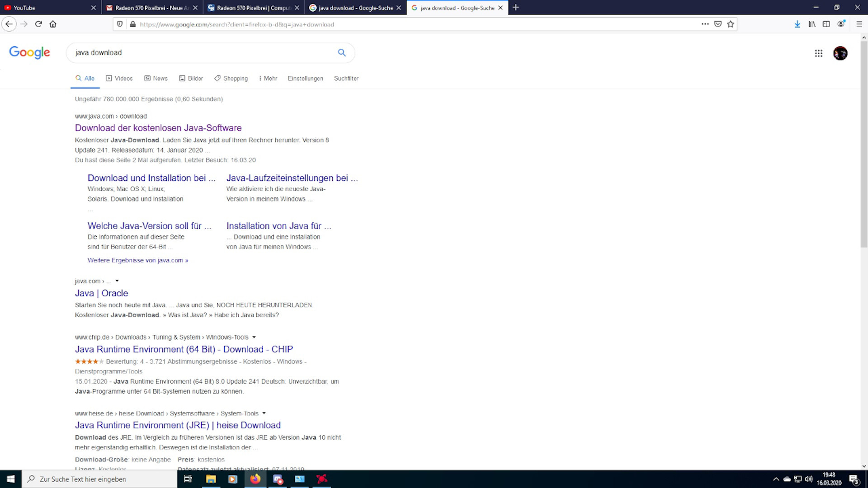This screenshot has width=868, height=488.
Task: Open Firefox downloads panel
Action: click(x=797, y=24)
